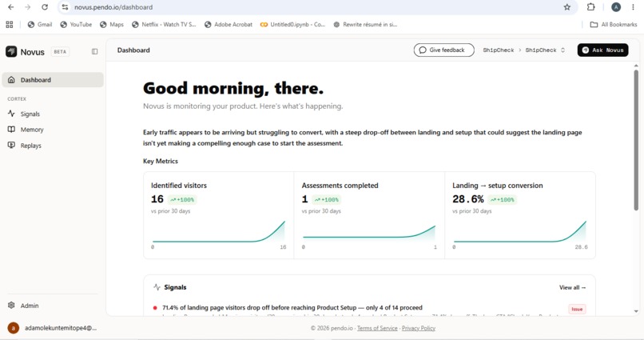Click View all signals link
This screenshot has height=340, width=644.
click(572, 287)
